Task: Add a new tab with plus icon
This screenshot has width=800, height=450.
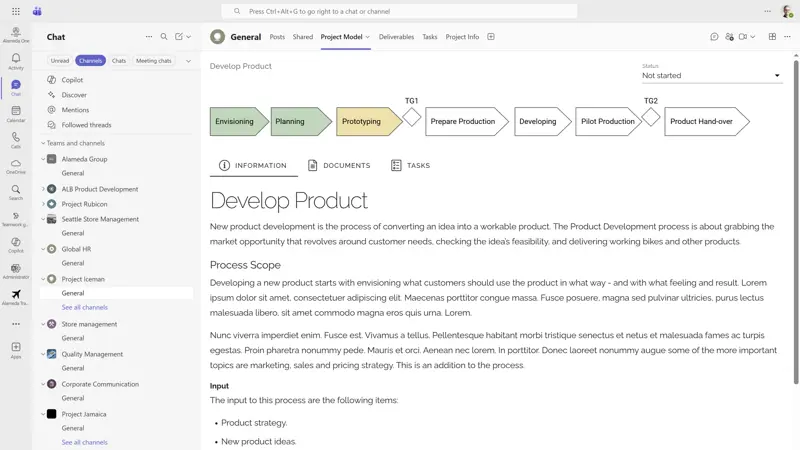Action: pos(491,37)
